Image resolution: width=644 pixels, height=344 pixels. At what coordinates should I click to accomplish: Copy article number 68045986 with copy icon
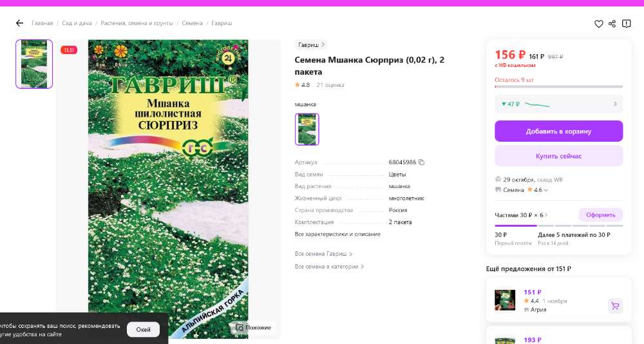(x=421, y=162)
